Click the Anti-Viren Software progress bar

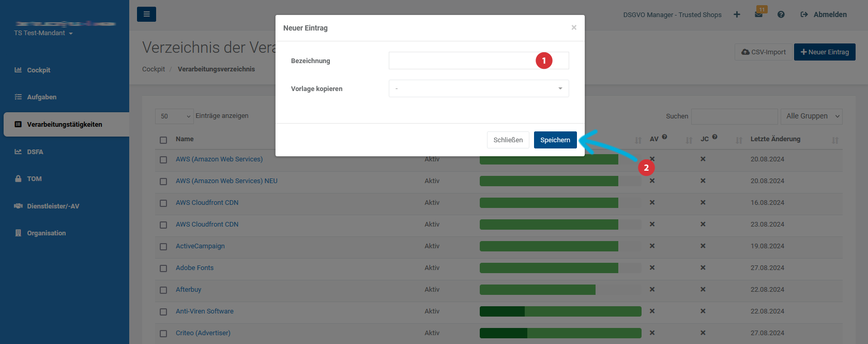click(x=560, y=311)
